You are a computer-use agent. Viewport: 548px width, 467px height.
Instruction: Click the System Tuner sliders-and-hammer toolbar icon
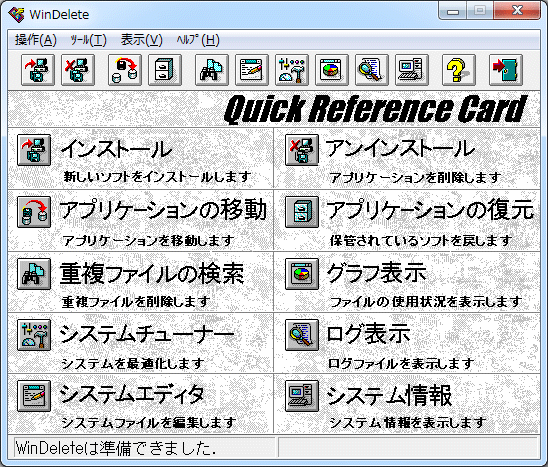(x=292, y=70)
